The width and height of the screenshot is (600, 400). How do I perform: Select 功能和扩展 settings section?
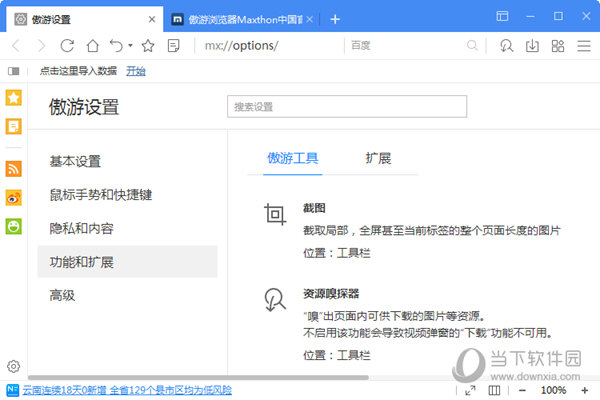[127, 262]
